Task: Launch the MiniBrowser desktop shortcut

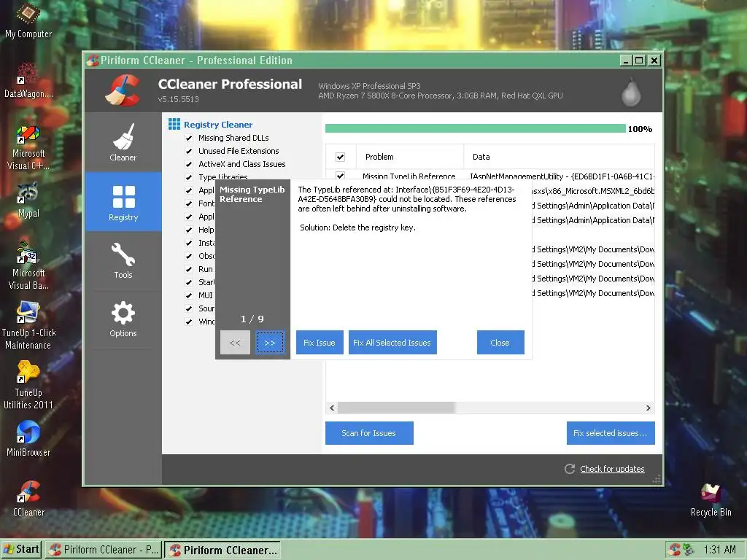Action: pos(28,438)
